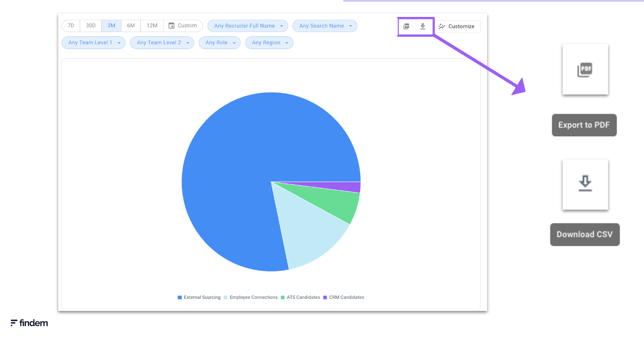This screenshot has height=340, width=644.
Task: Open the Any Role dropdown
Action: tap(220, 42)
